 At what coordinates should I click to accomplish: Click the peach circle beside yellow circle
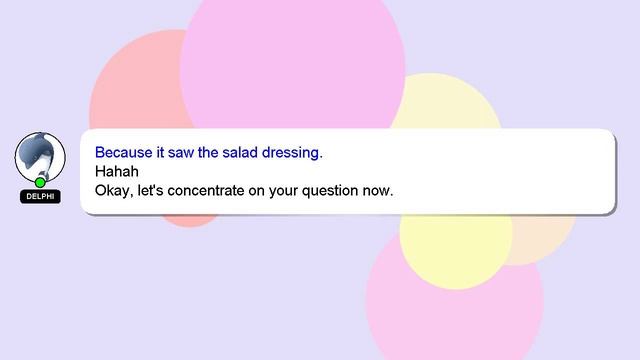(543, 239)
